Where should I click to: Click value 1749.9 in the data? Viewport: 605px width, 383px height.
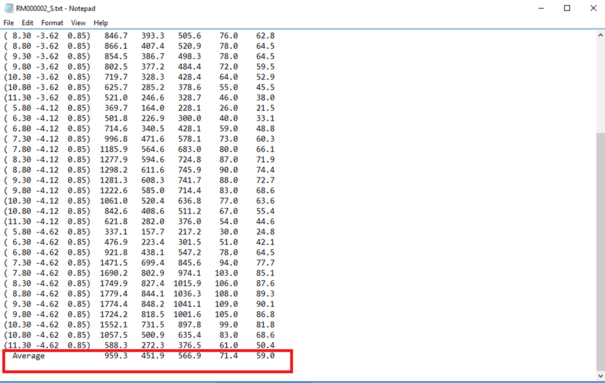click(113, 283)
